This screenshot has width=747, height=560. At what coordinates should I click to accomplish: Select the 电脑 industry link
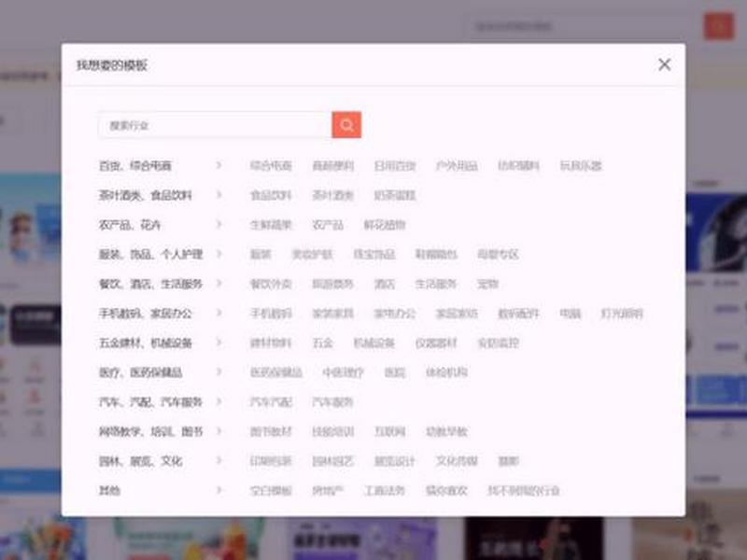(x=571, y=314)
